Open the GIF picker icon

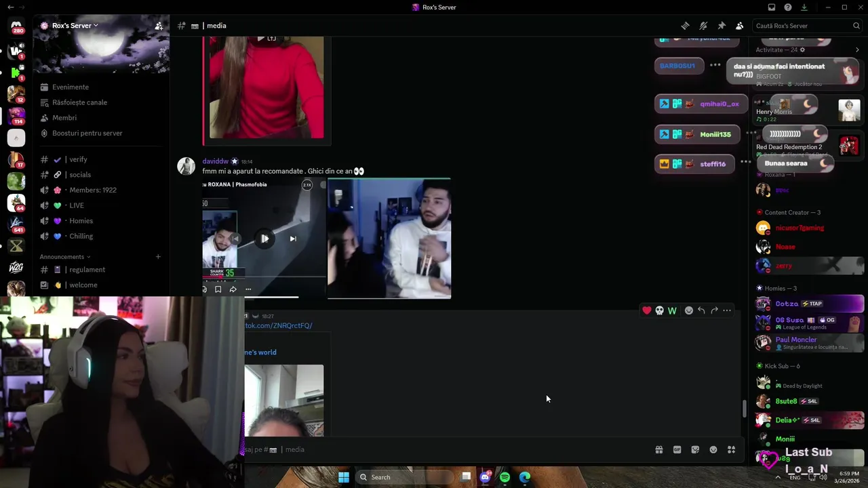click(677, 449)
